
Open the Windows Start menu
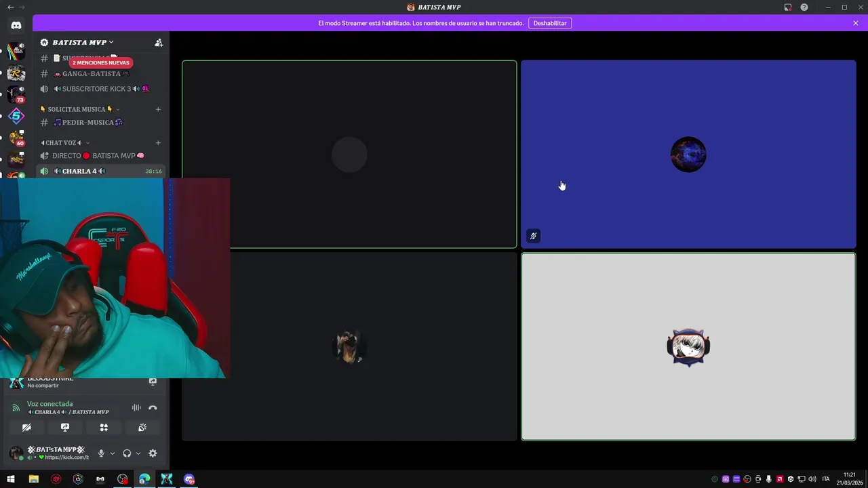click(x=11, y=479)
